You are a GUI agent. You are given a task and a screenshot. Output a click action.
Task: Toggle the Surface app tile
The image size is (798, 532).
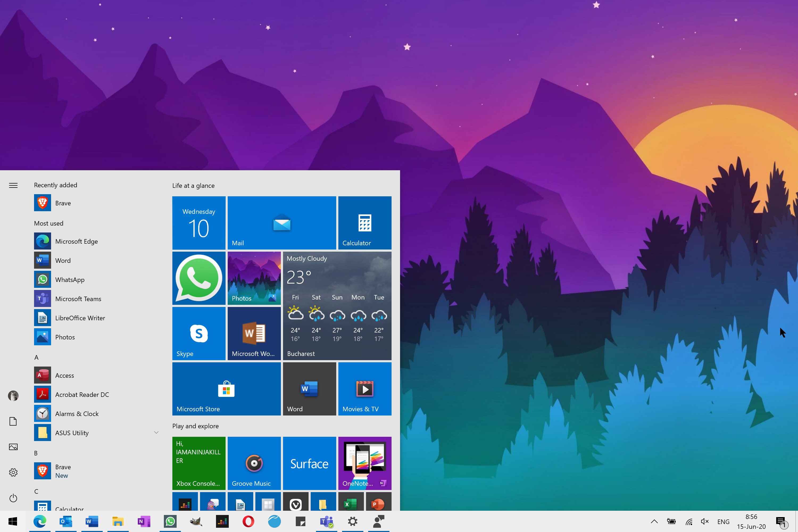click(x=309, y=463)
